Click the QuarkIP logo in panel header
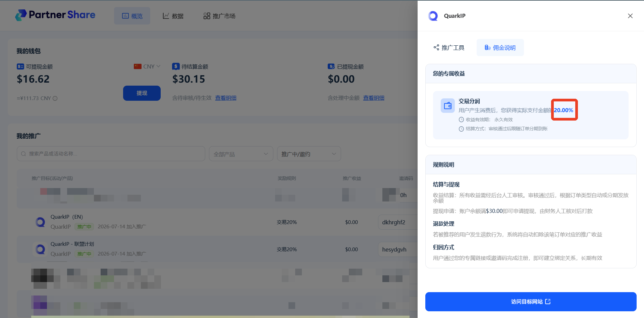 click(433, 16)
